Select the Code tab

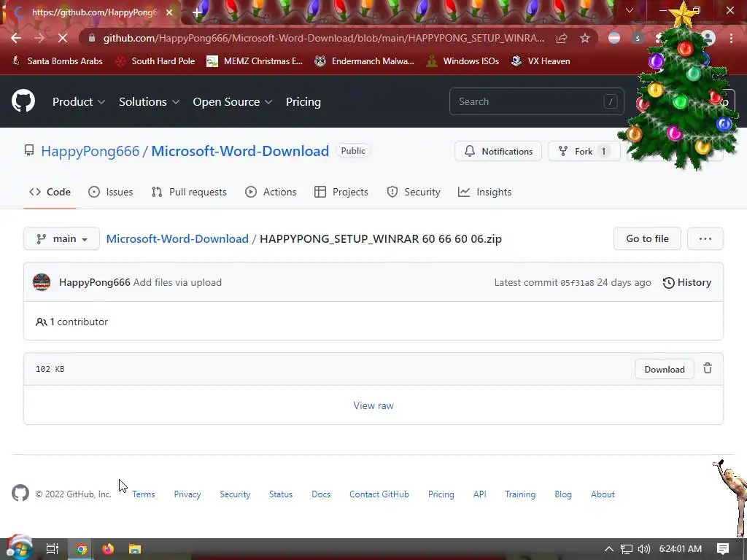[50, 192]
